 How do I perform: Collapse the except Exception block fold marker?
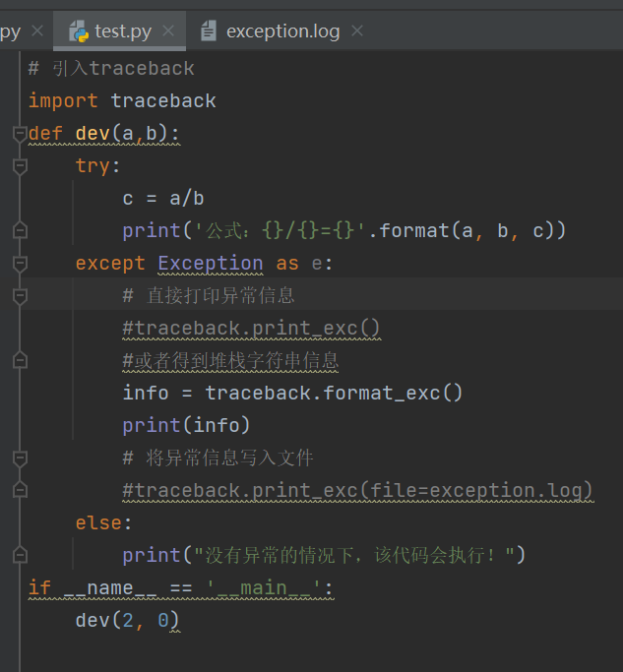[20, 264]
